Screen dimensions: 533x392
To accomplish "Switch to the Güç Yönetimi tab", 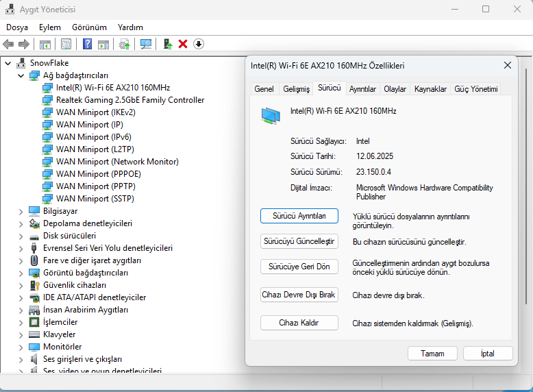I will 476,89.
